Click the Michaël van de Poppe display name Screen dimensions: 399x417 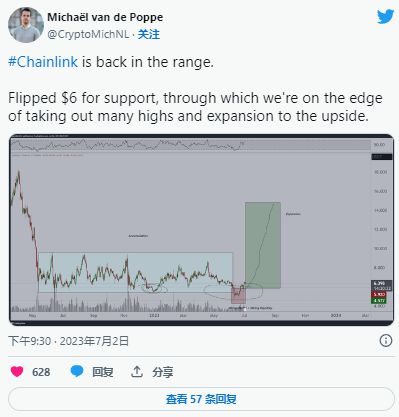tap(105, 17)
